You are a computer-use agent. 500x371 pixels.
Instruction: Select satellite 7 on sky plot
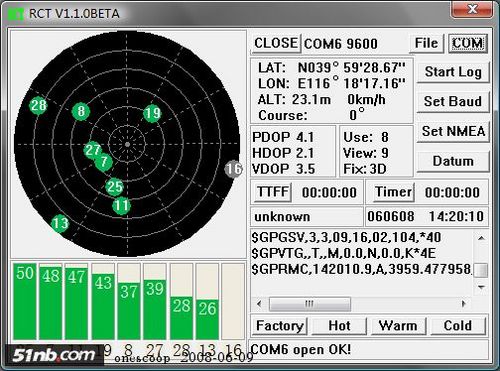point(104,162)
